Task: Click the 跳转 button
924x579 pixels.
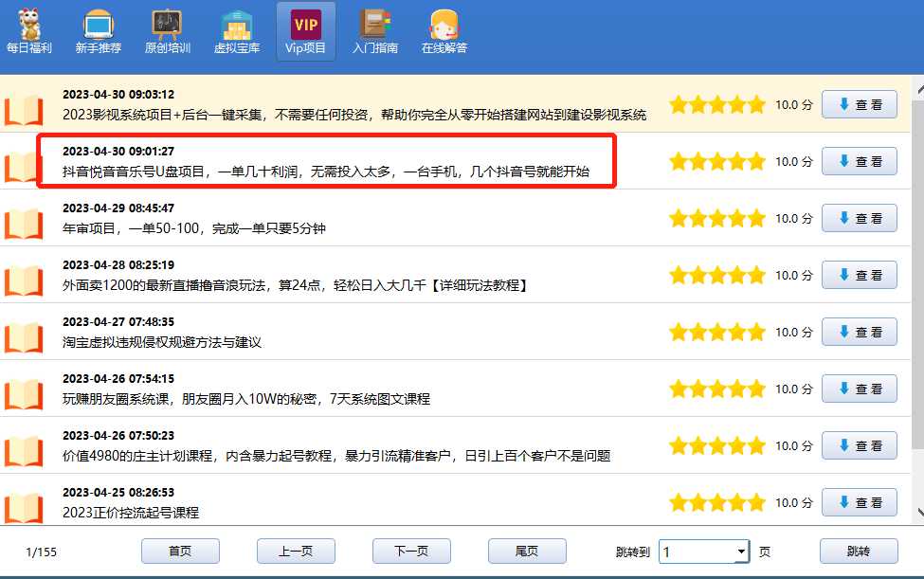Action: 859,552
